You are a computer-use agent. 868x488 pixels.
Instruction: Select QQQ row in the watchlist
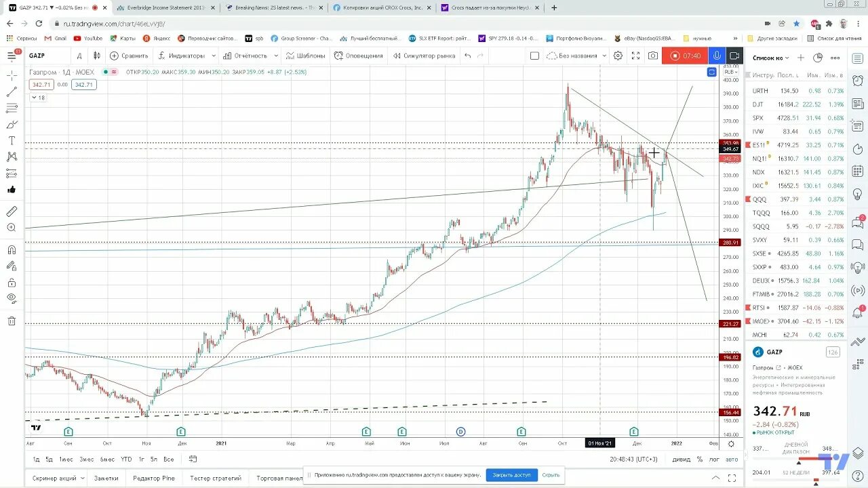pyautogui.click(x=795, y=199)
